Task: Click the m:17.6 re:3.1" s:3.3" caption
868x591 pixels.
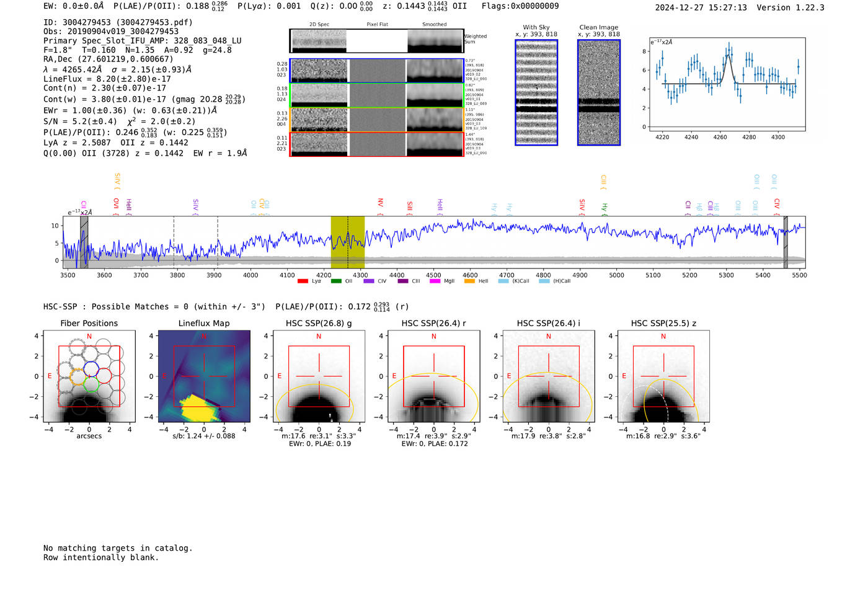Action: point(319,436)
